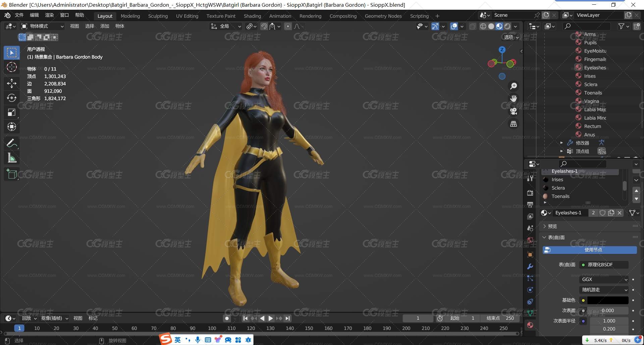Screen dimensions: 644x345
Task: Open the 文件 file menu
Action: point(19,15)
